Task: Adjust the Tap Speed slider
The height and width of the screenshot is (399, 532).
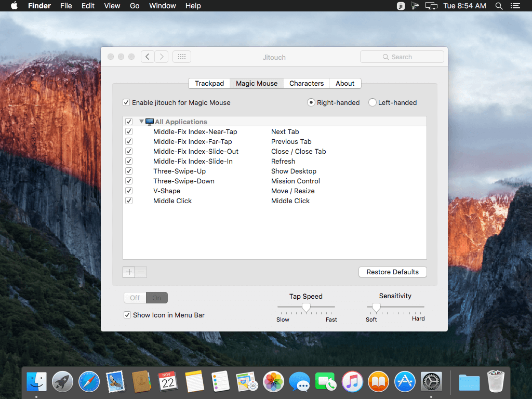Action: 306,308
